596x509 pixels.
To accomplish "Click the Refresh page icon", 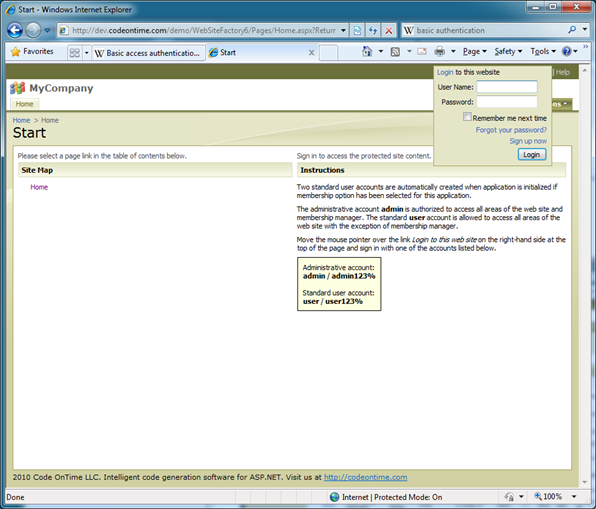I will (x=373, y=30).
